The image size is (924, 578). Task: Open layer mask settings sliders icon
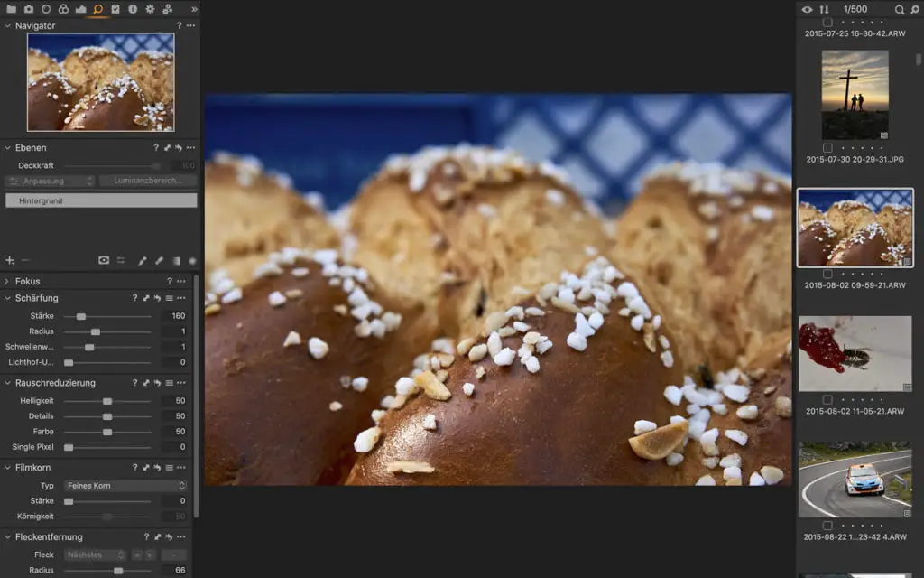[121, 260]
